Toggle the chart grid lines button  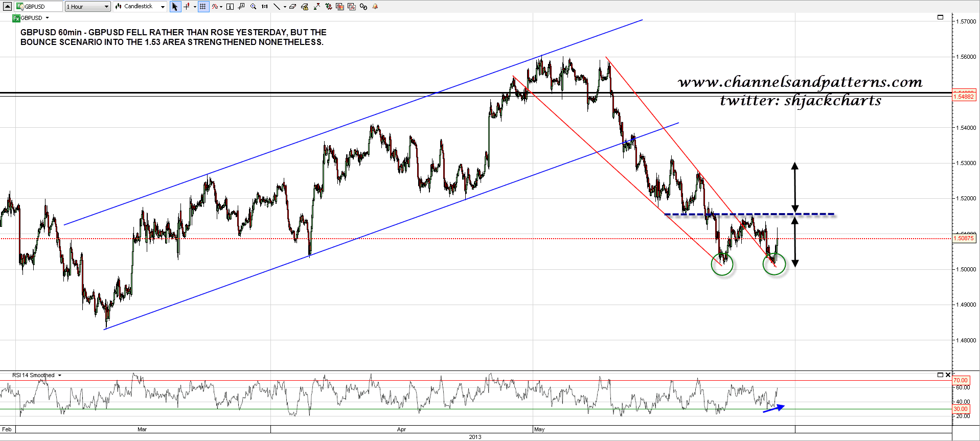pos(203,7)
